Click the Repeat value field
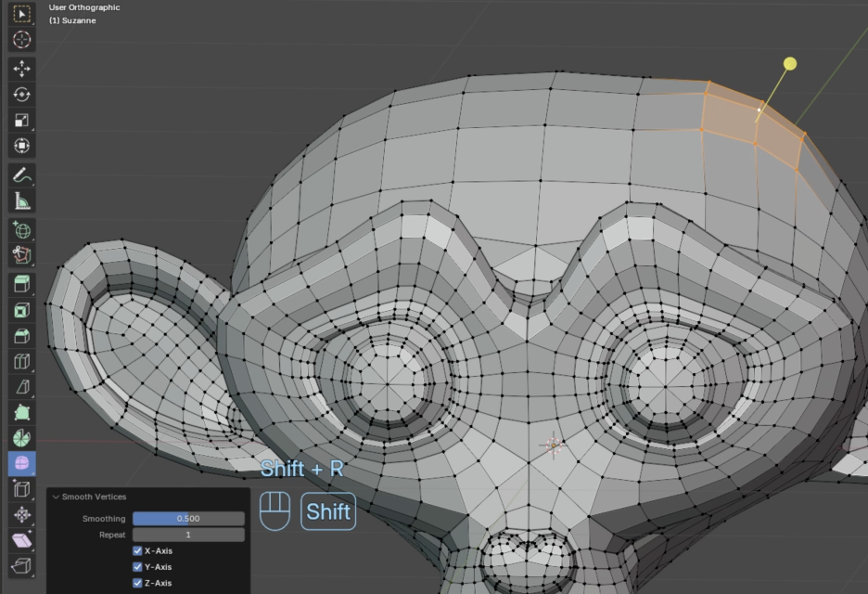 click(x=188, y=535)
